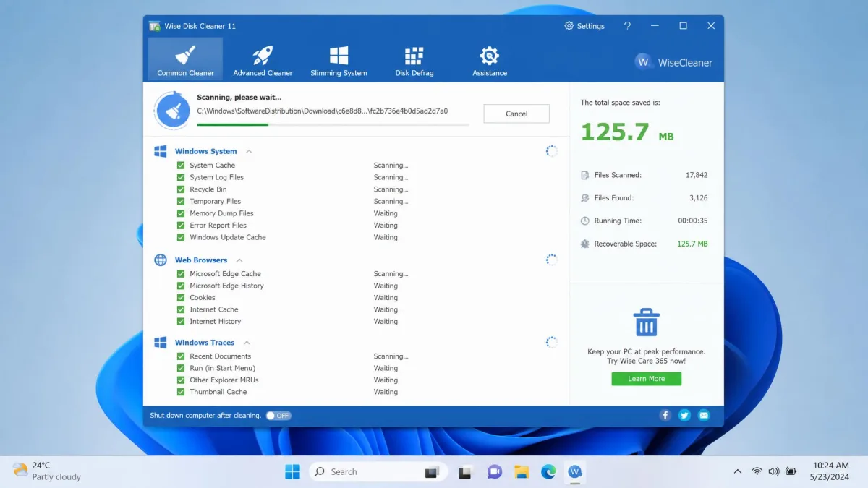Click the Recoverable Space gear icon

585,244
